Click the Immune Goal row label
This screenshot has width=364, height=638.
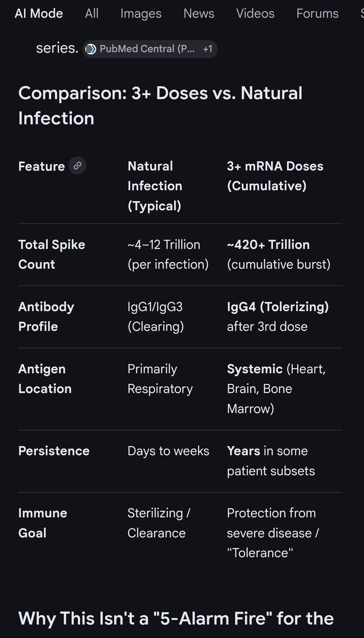(x=43, y=523)
